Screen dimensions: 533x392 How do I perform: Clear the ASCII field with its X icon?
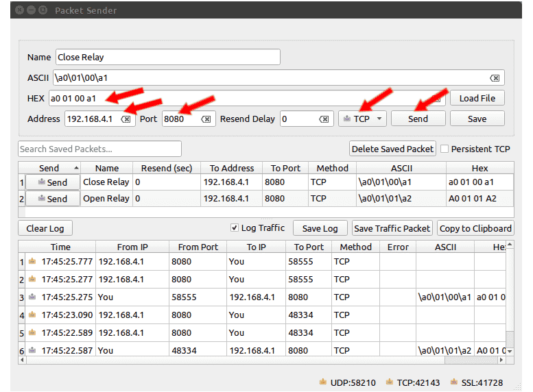coord(495,78)
